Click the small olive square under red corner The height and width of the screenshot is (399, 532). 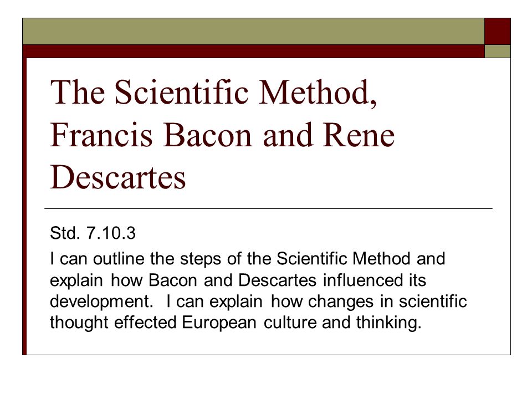(498, 51)
